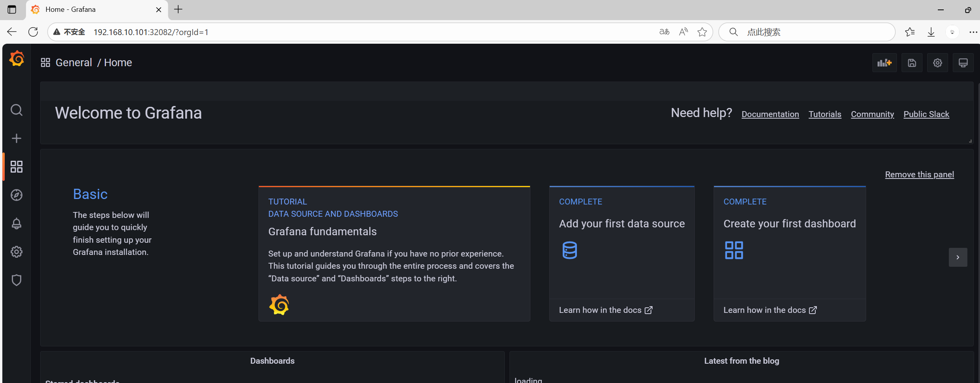
Task: Open a new browser tab
Action: tap(178, 9)
